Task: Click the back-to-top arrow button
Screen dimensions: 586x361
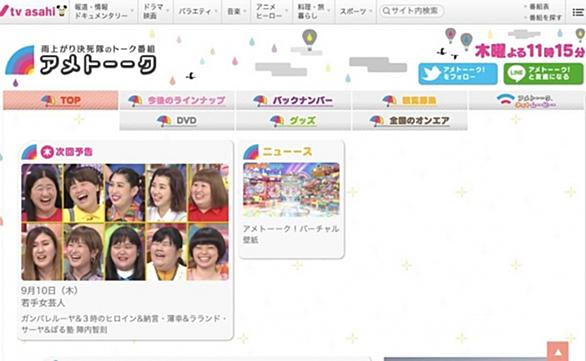Action: pyautogui.click(x=558, y=352)
